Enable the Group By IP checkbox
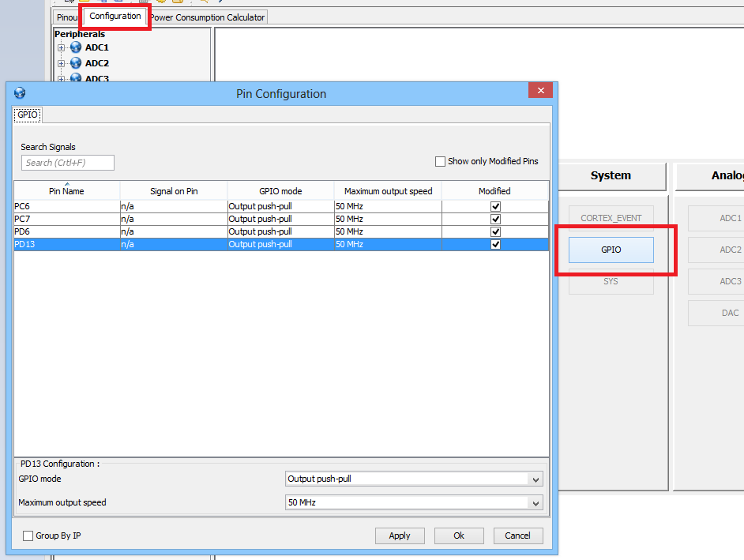The height and width of the screenshot is (560, 744). click(x=28, y=536)
